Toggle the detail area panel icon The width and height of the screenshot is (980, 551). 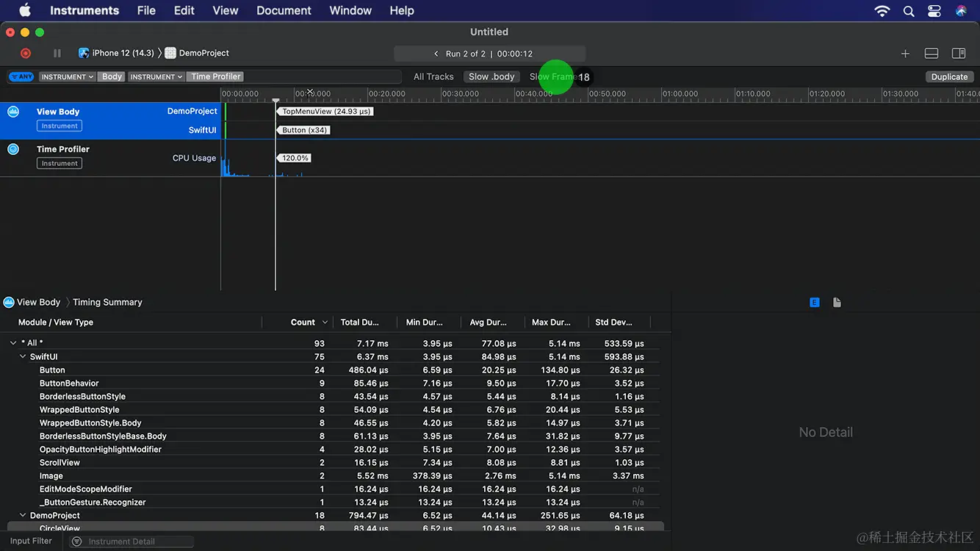tap(932, 54)
